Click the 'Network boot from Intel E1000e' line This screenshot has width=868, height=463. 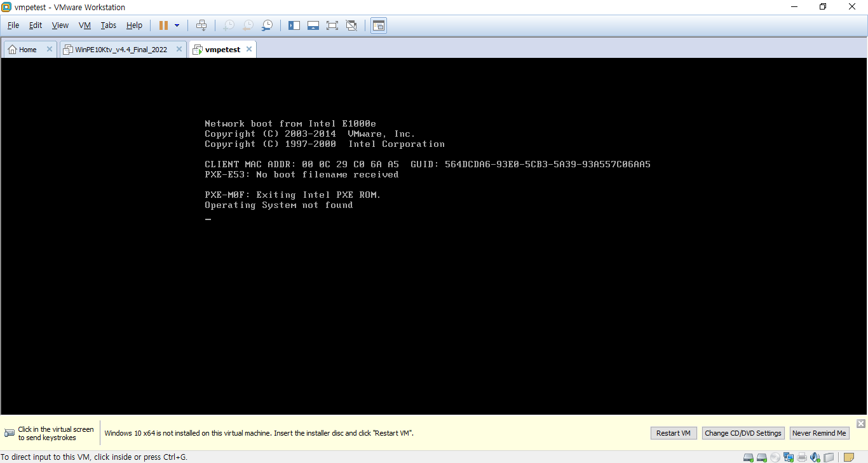(291, 123)
